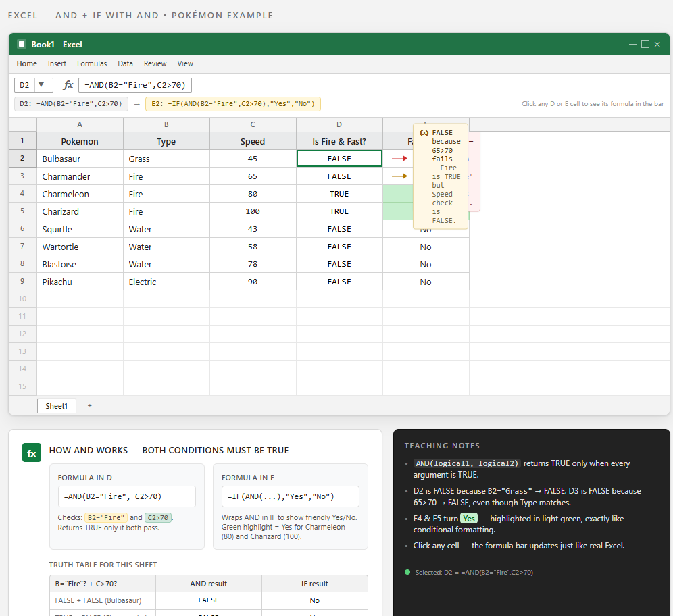Open the View tab
This screenshot has height=616, width=673.
click(185, 63)
